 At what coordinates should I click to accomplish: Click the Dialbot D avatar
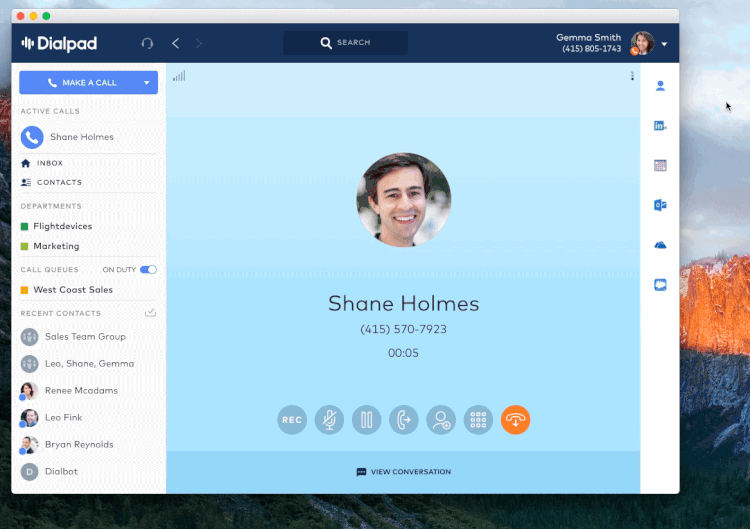(29, 472)
